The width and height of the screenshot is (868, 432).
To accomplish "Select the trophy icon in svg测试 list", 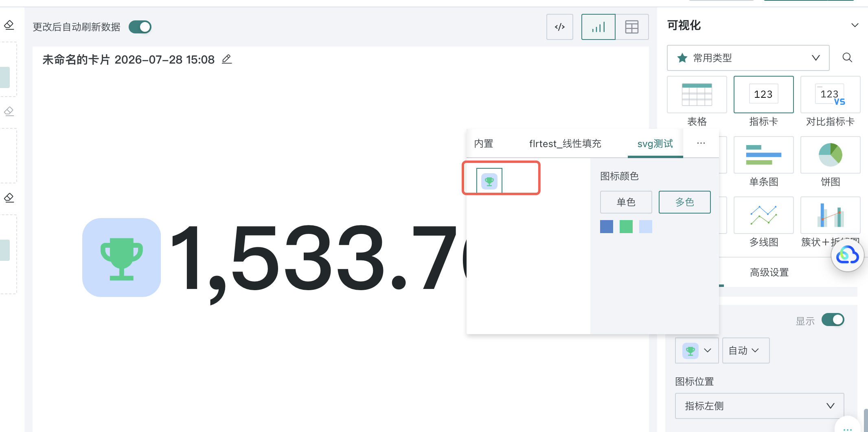I will point(489,181).
